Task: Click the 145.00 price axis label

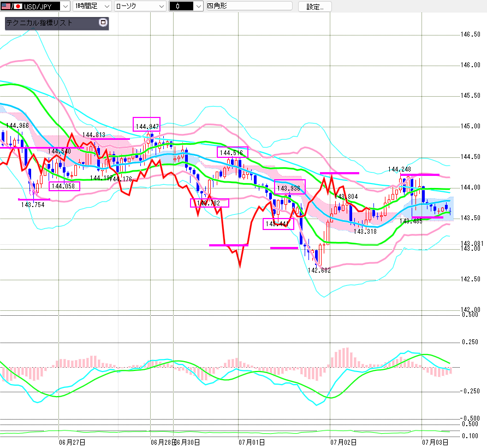Action: tap(470, 126)
